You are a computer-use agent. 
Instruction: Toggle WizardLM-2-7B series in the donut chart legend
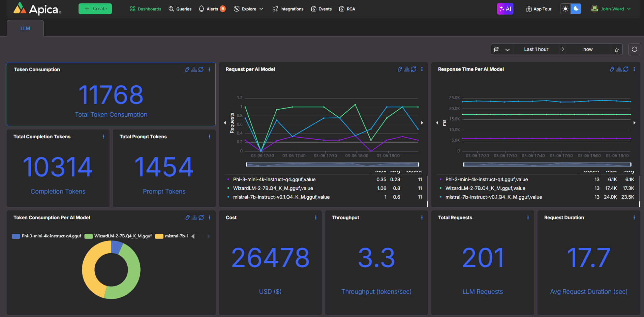point(119,236)
